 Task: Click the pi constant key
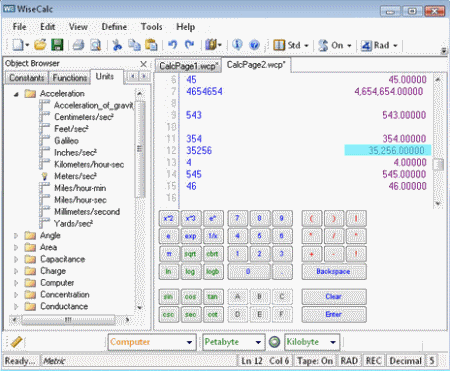[169, 254]
